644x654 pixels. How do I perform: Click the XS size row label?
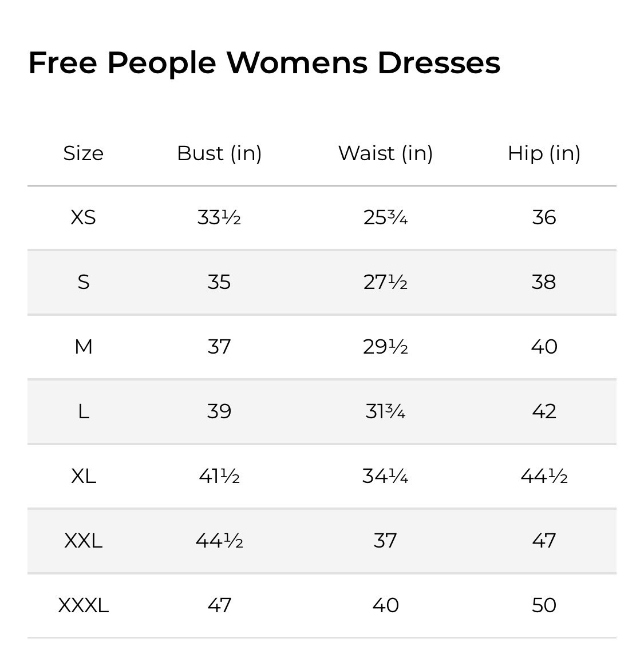click(x=84, y=218)
